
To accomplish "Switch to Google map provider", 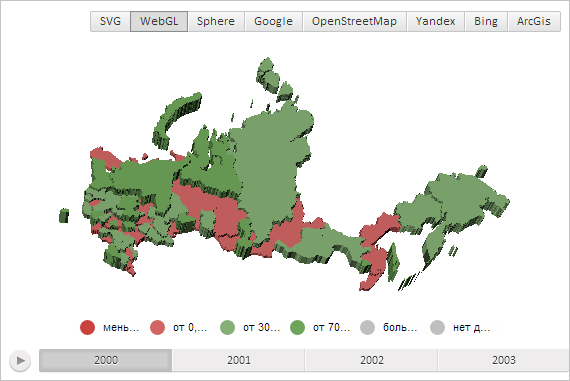I will point(273,21).
